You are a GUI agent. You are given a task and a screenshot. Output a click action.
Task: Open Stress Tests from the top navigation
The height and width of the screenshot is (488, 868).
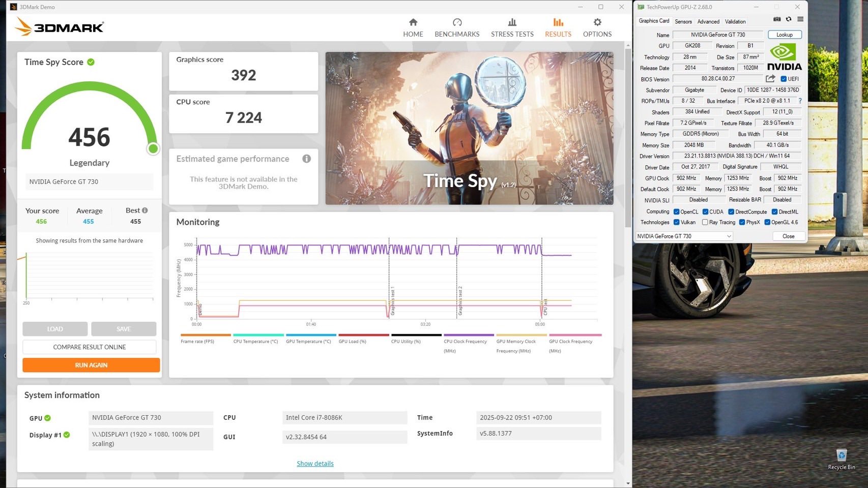(512, 27)
